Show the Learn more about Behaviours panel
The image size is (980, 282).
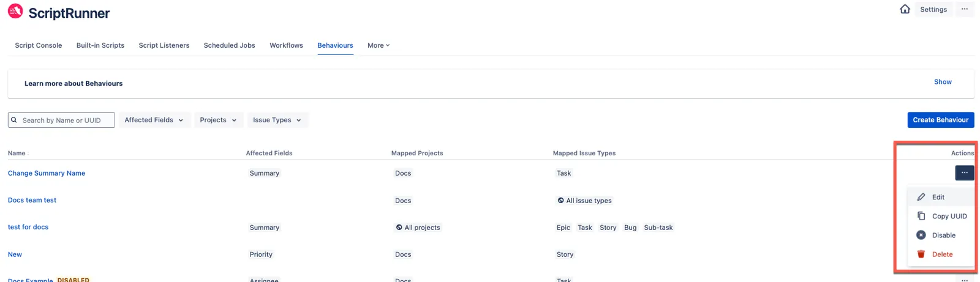tap(943, 82)
